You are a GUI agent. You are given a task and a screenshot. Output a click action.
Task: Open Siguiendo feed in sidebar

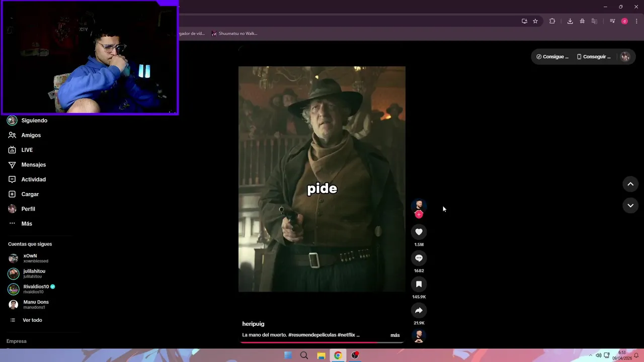pos(34,121)
